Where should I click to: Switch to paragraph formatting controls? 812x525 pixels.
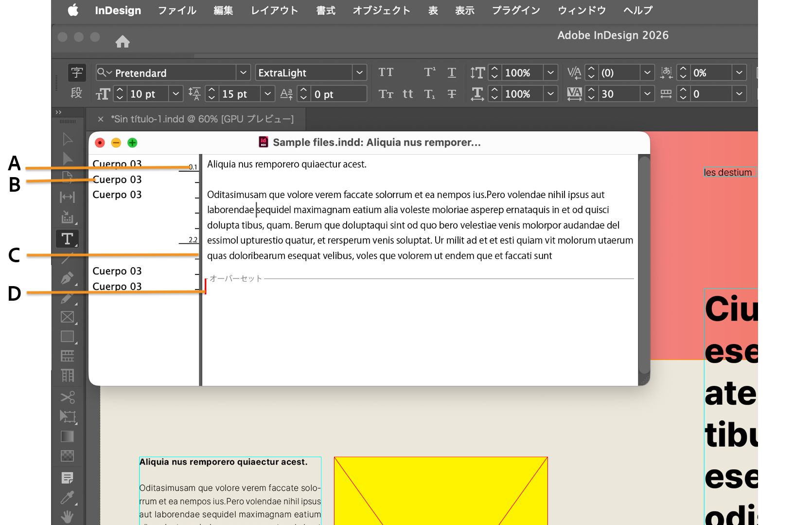77,93
